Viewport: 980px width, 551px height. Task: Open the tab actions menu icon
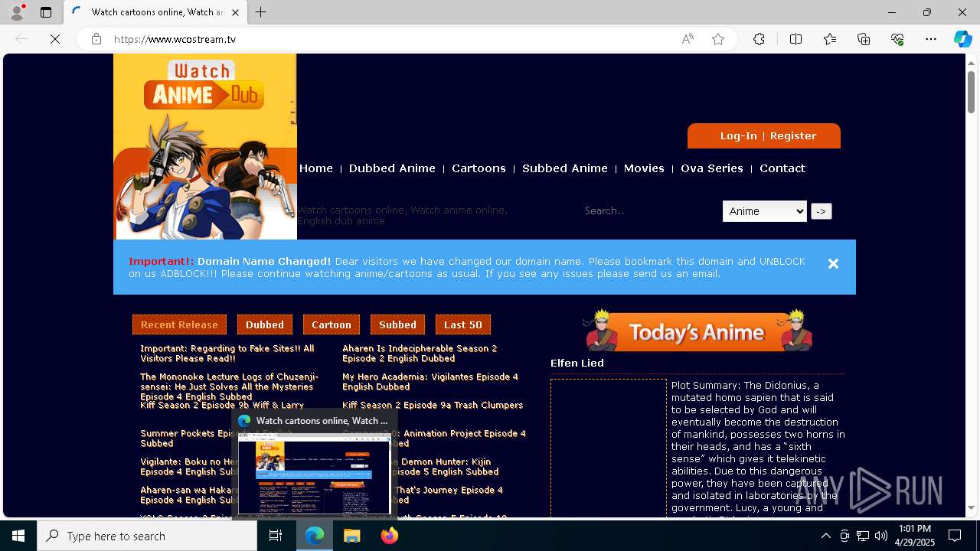pos(46,12)
